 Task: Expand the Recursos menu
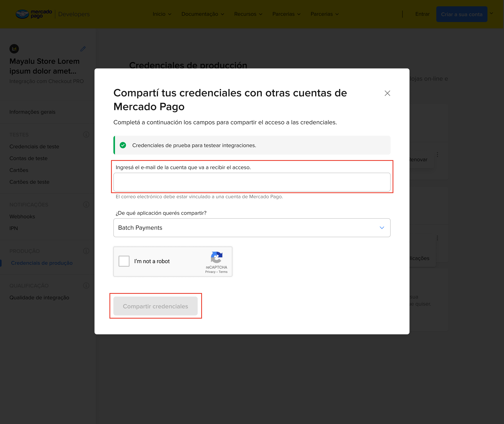coord(248,14)
